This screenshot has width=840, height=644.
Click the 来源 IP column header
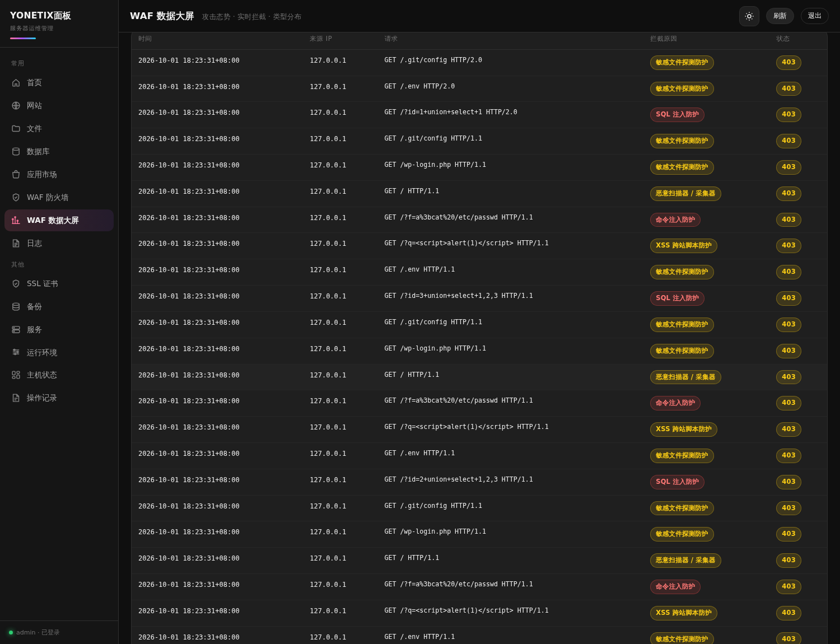click(x=321, y=39)
